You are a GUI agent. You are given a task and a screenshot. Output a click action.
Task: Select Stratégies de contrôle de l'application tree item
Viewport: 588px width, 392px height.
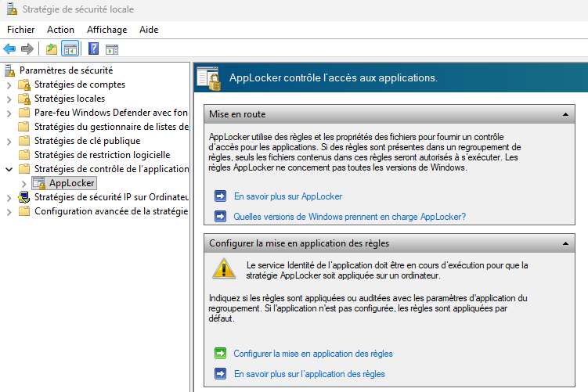coord(111,169)
